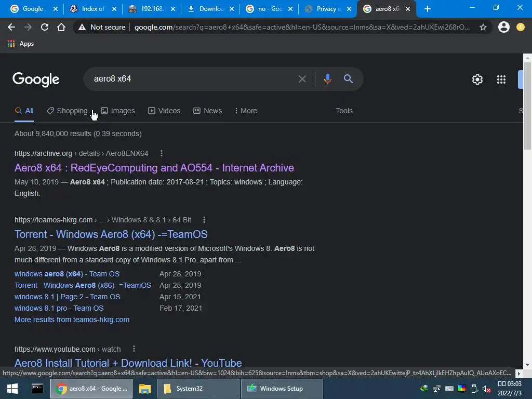
Task: Switch to System32 window in taskbar
Action: tap(198, 389)
